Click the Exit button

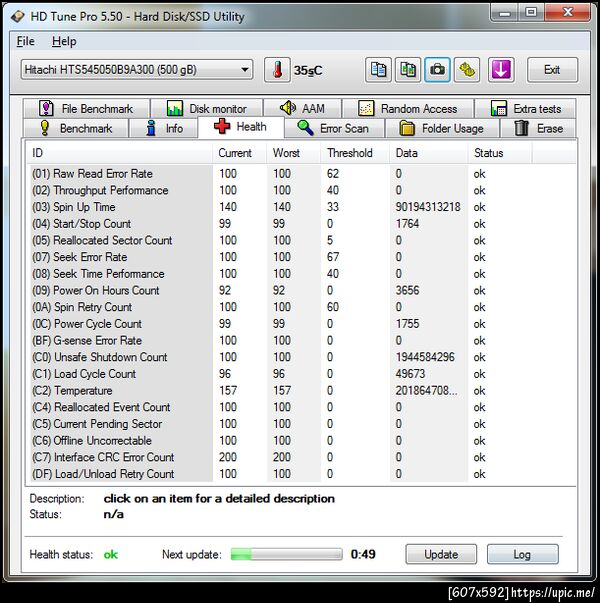point(552,70)
